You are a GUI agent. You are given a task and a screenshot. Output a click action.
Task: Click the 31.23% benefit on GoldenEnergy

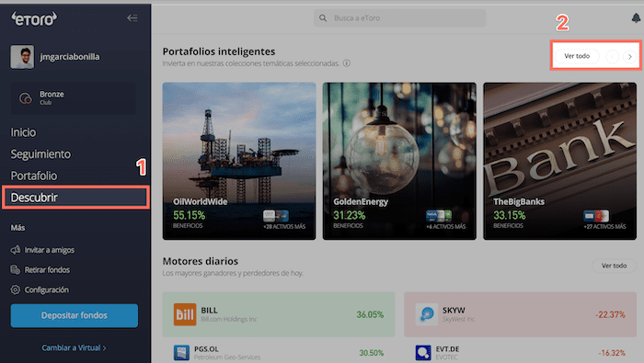[349, 215]
